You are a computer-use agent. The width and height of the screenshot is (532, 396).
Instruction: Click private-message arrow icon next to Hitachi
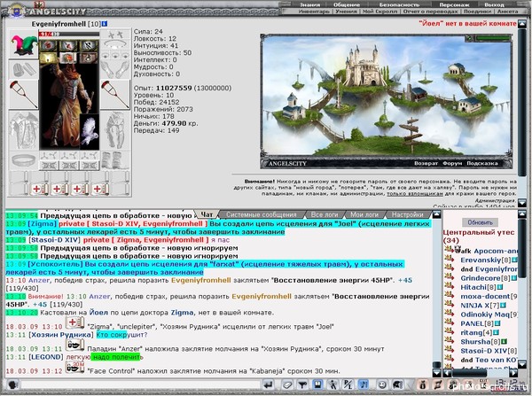click(x=450, y=287)
